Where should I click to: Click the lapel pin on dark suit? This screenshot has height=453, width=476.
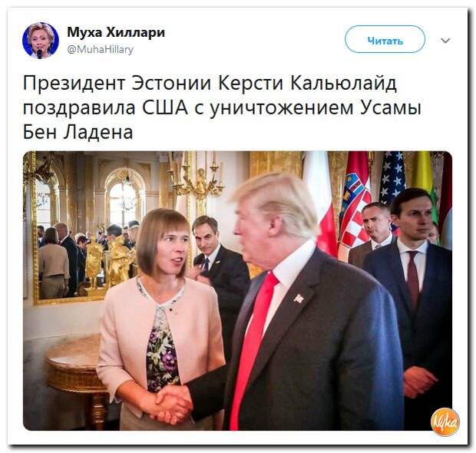point(299,299)
